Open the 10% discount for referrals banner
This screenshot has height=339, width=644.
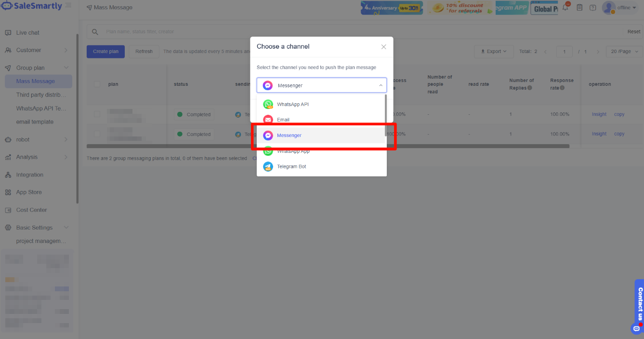(x=460, y=8)
